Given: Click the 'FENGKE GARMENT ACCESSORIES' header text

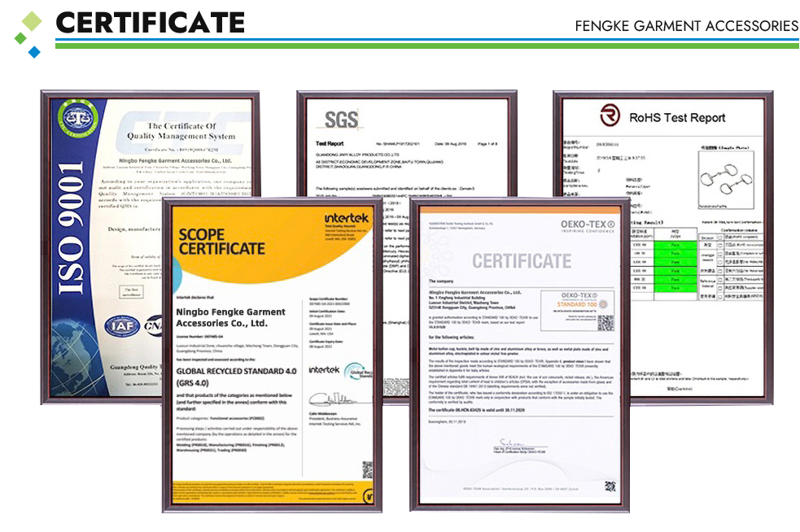Looking at the screenshot, I should [686, 26].
